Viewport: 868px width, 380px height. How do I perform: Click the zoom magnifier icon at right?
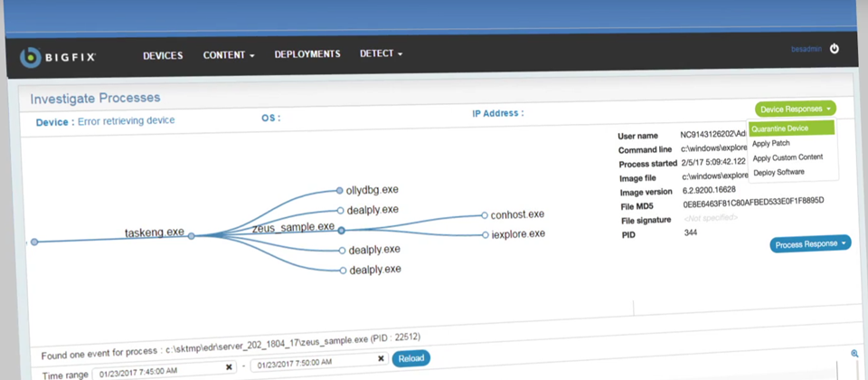(855, 354)
